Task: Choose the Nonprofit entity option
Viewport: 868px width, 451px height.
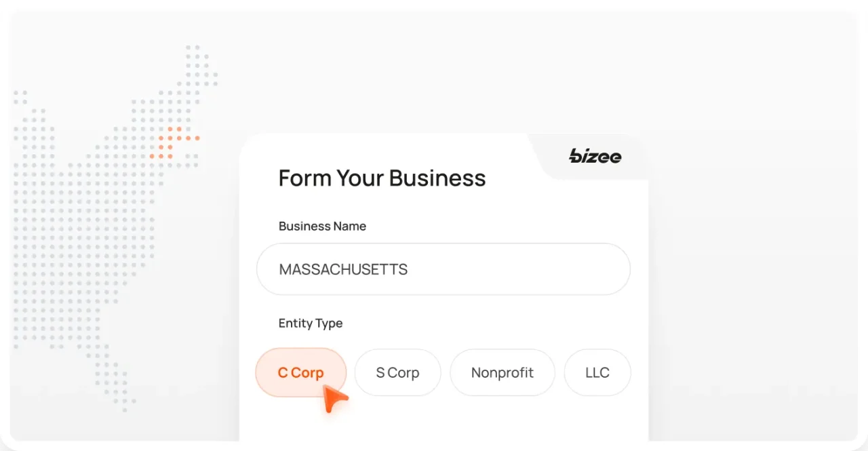Action: click(x=502, y=372)
